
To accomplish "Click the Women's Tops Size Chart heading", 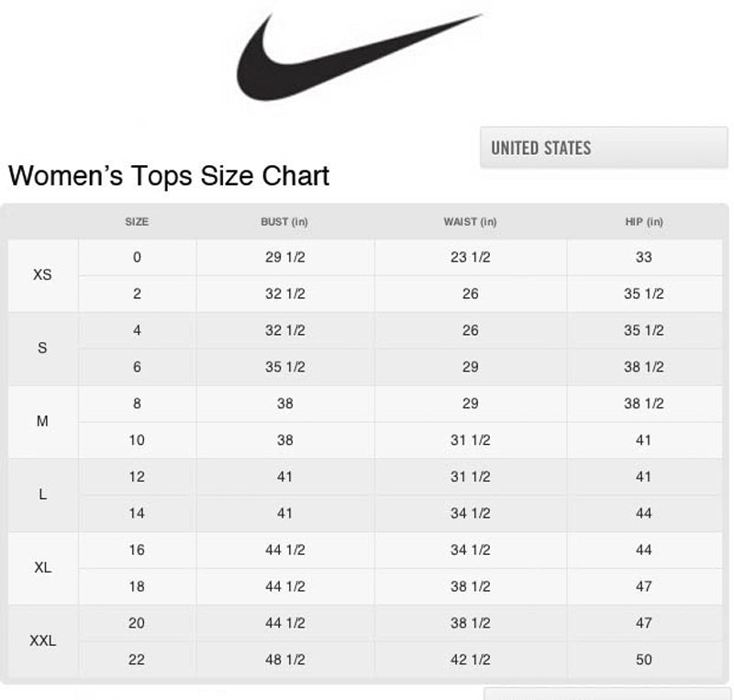I will point(169,175).
